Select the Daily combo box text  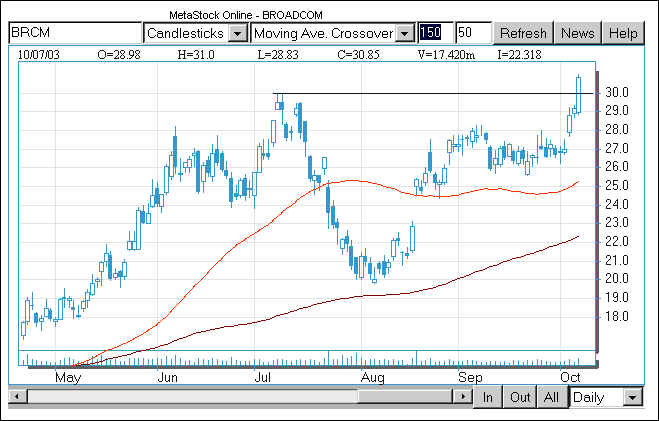[588, 397]
